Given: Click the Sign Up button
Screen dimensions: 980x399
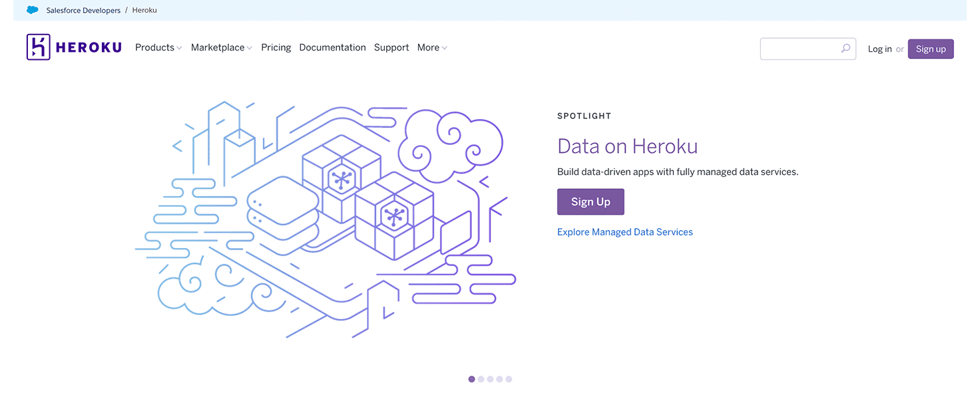Looking at the screenshot, I should (590, 201).
